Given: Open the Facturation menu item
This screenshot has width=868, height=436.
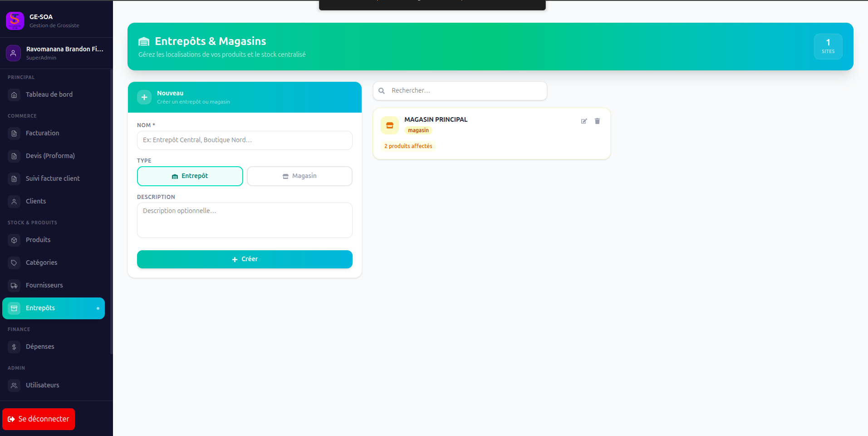Looking at the screenshot, I should pos(54,134).
